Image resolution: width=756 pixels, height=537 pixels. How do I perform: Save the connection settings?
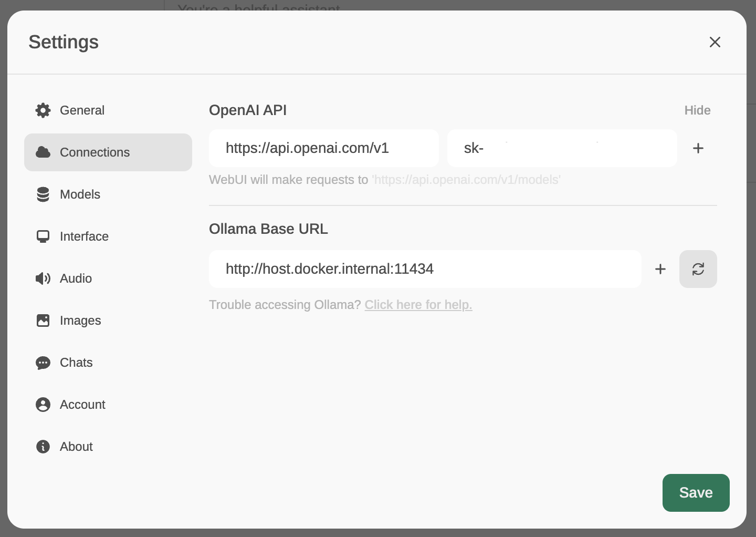tap(696, 493)
